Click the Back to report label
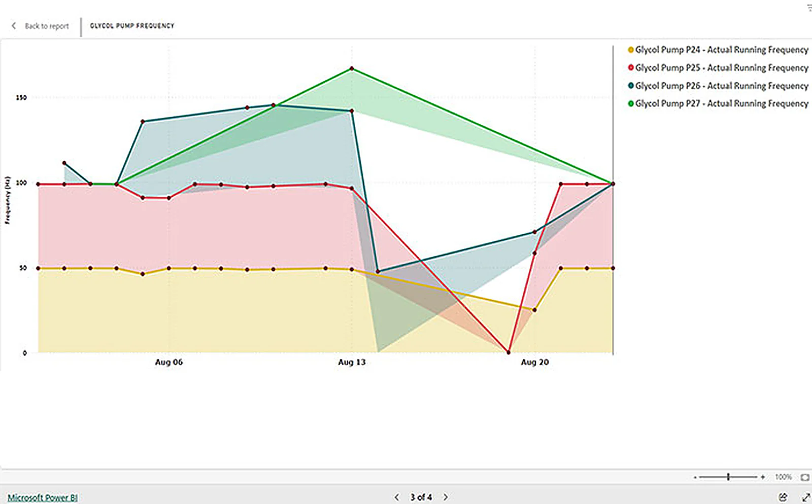The height and width of the screenshot is (504, 812). 47,26
